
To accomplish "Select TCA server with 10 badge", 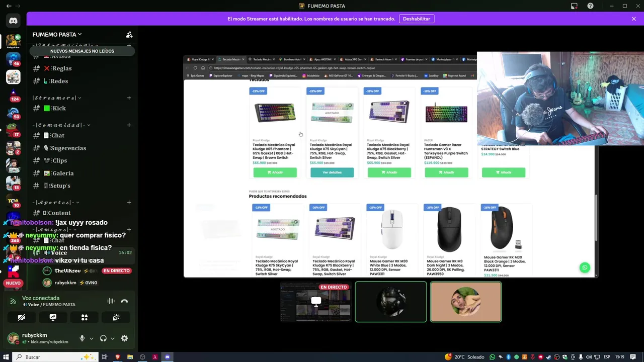I will (13, 201).
